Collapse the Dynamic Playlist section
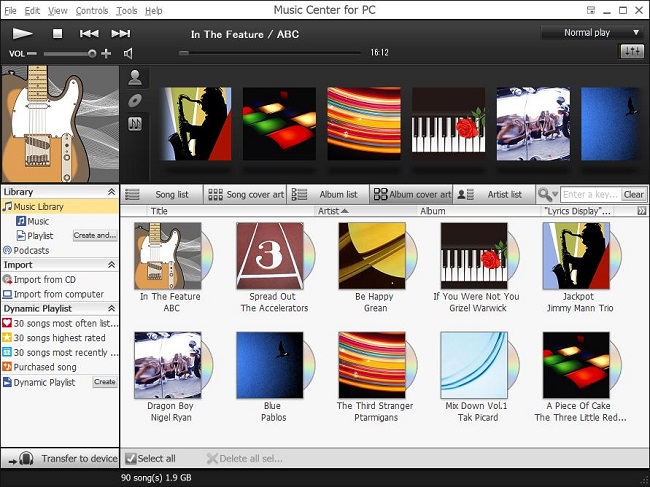Screen dimensions: 650x487 click(x=112, y=308)
